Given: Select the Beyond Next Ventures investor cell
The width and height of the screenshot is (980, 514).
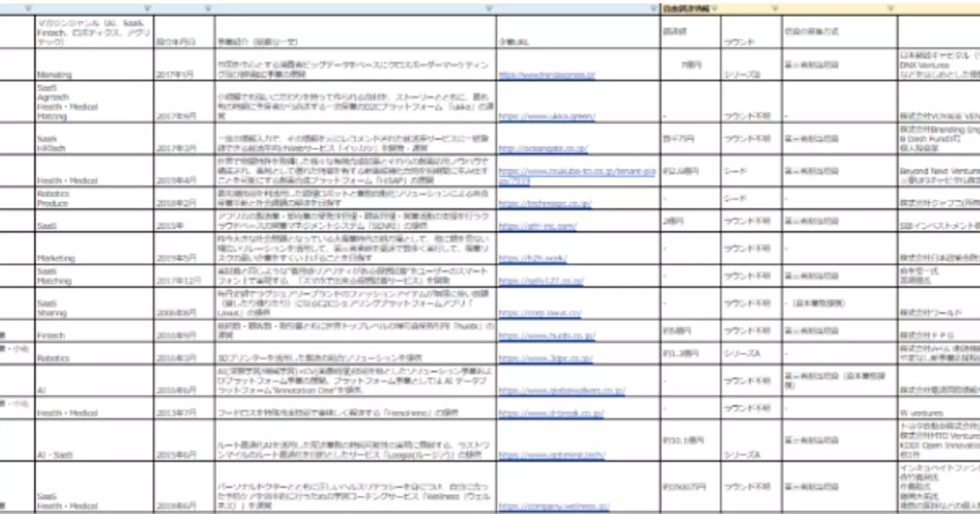Looking at the screenshot, I should point(938,172).
